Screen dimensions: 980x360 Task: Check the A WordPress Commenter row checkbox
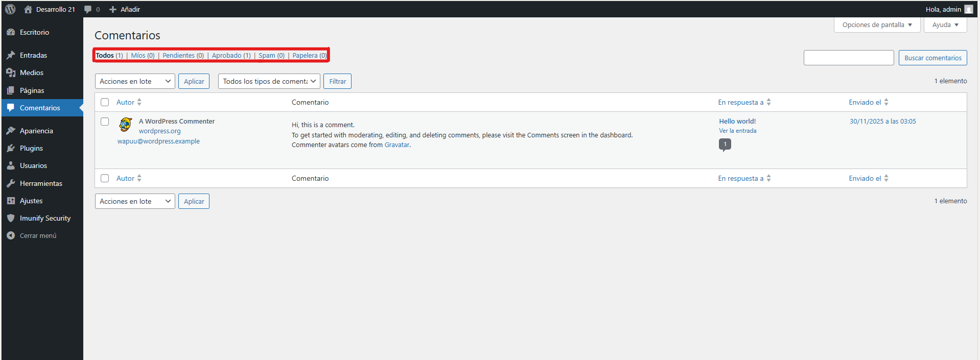click(105, 122)
